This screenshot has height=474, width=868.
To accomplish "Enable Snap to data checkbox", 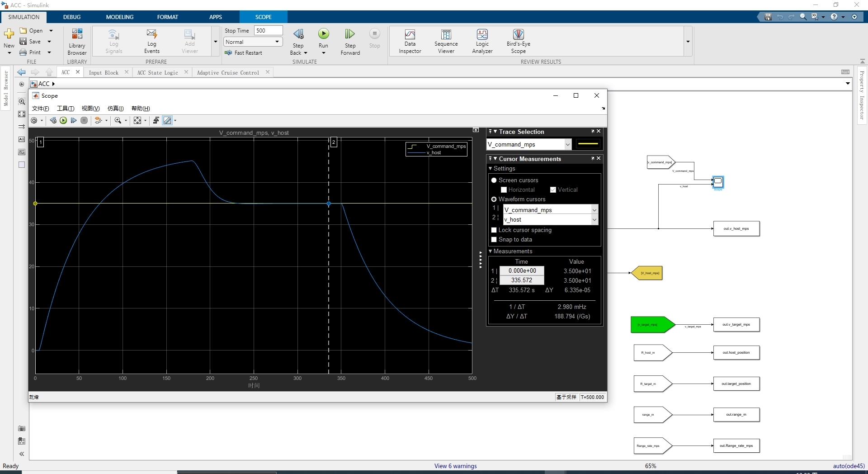I will pyautogui.click(x=494, y=239).
